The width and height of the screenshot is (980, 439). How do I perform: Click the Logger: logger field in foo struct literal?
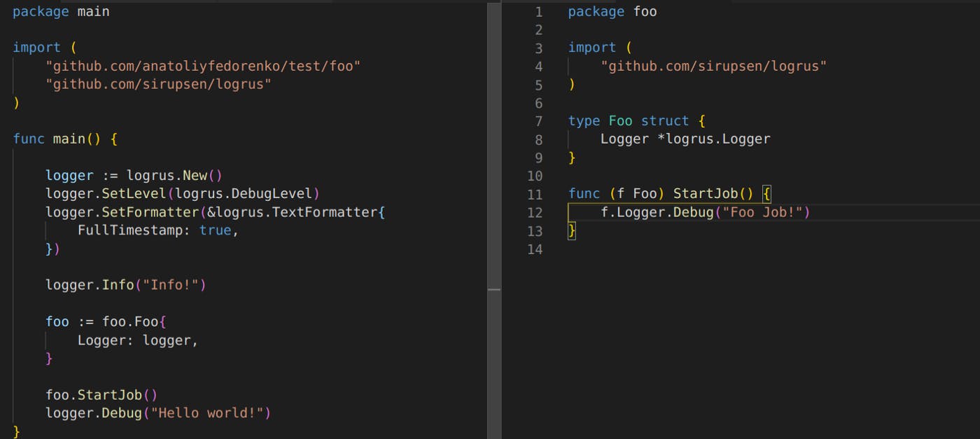point(136,340)
